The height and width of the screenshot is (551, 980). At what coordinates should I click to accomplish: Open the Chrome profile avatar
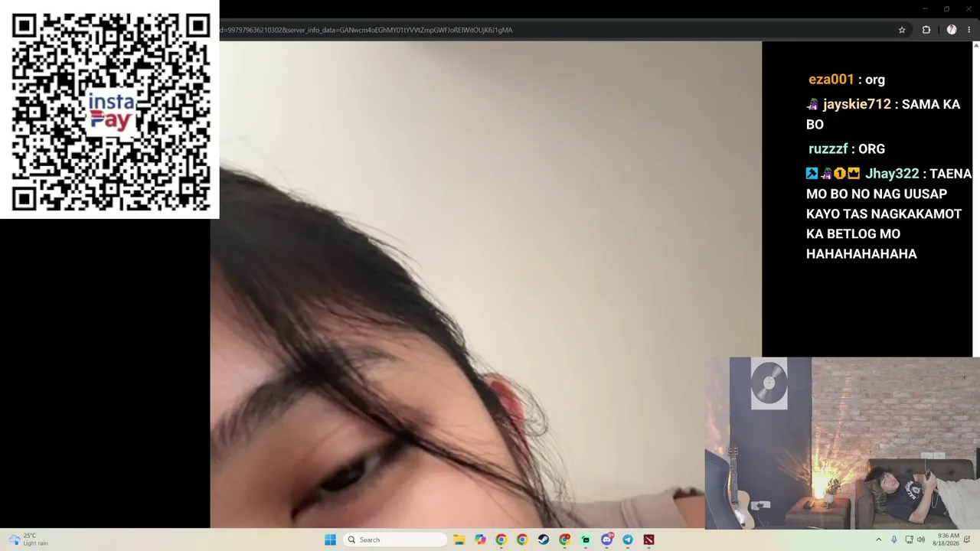(x=952, y=30)
